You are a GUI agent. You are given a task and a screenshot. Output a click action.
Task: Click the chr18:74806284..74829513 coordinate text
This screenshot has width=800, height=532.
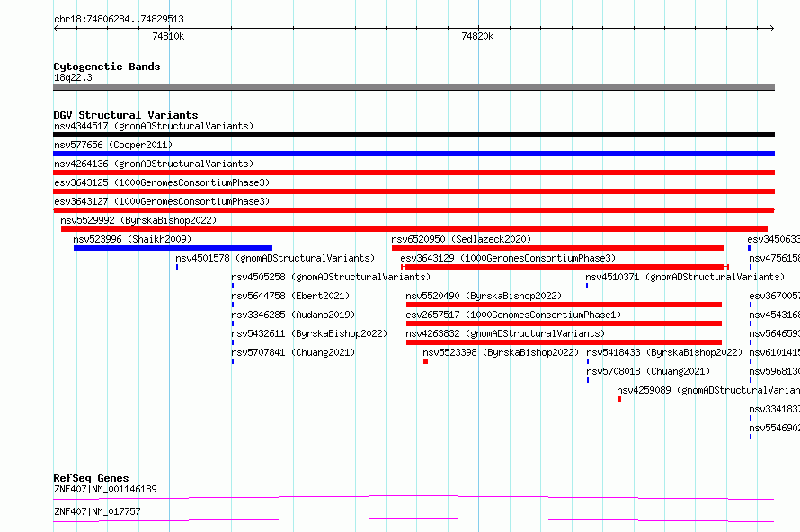click(119, 20)
